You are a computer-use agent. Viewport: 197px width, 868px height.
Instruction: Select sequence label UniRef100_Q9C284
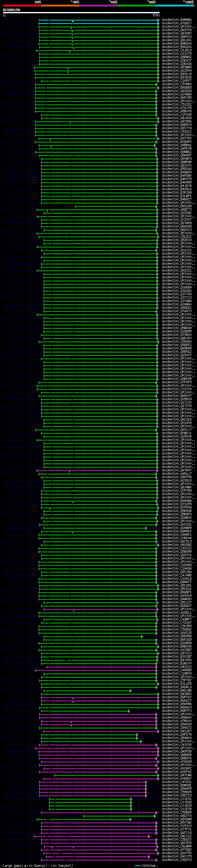[x=177, y=572]
